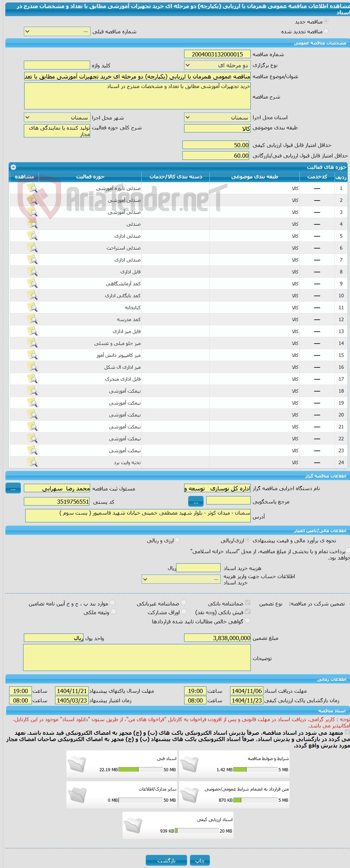Toggle ضمانتنامه بانکی checkbox

[248, 602]
